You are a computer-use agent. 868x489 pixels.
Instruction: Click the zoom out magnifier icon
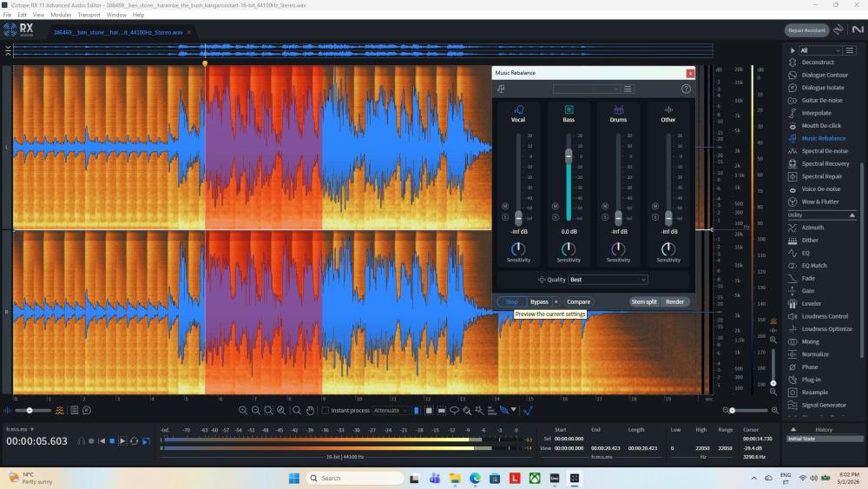pos(256,410)
